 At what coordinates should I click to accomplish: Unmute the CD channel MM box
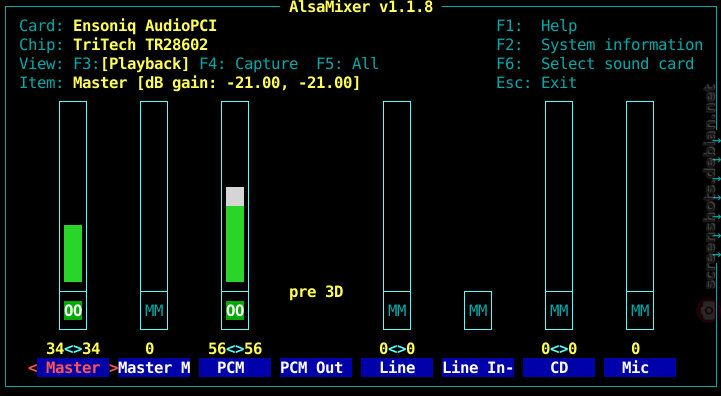coord(559,311)
